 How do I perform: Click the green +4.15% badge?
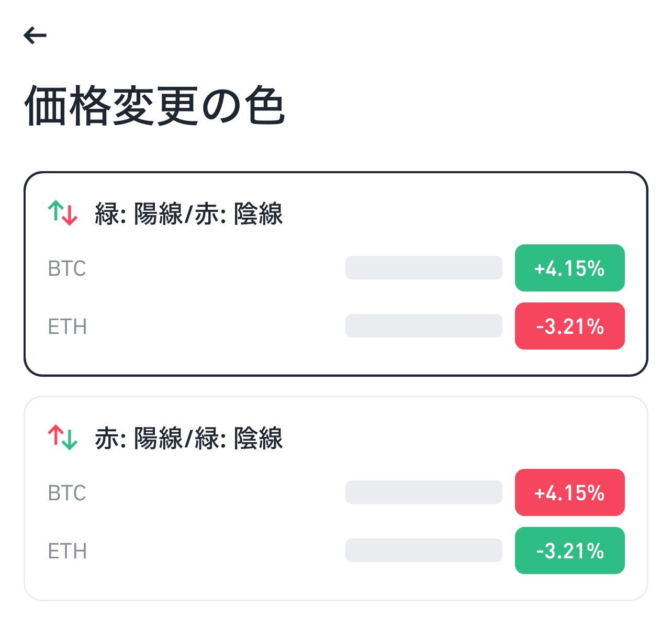[x=569, y=268]
